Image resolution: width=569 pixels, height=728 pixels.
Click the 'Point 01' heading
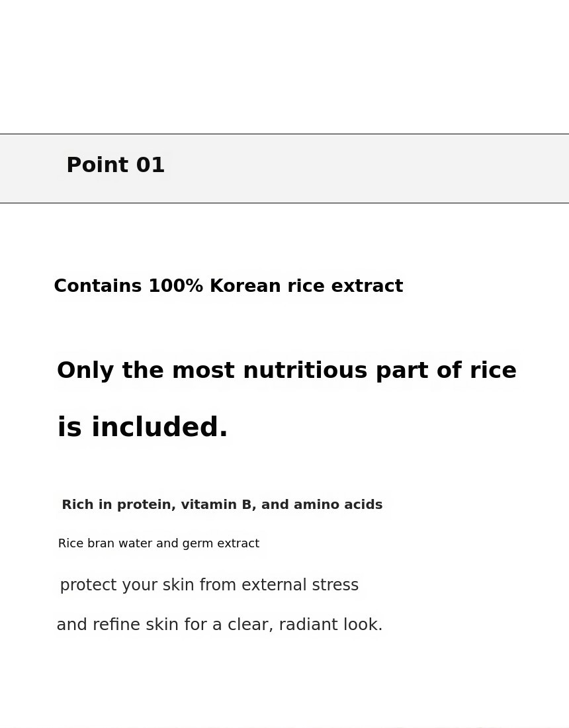116,165
